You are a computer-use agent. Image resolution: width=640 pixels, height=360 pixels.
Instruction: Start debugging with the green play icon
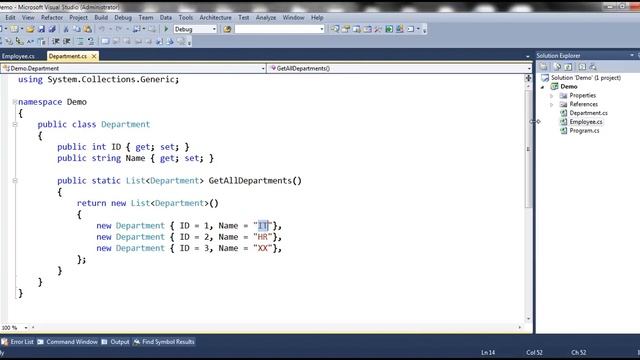(166, 29)
